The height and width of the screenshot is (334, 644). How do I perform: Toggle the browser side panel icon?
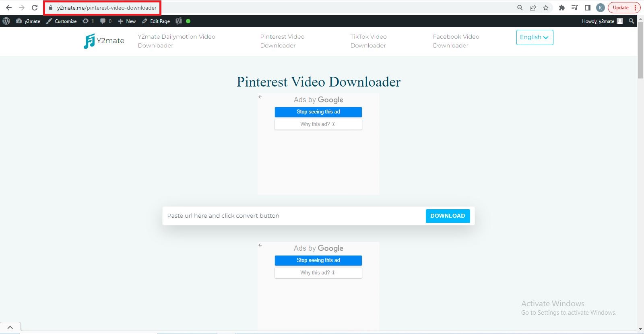588,8
